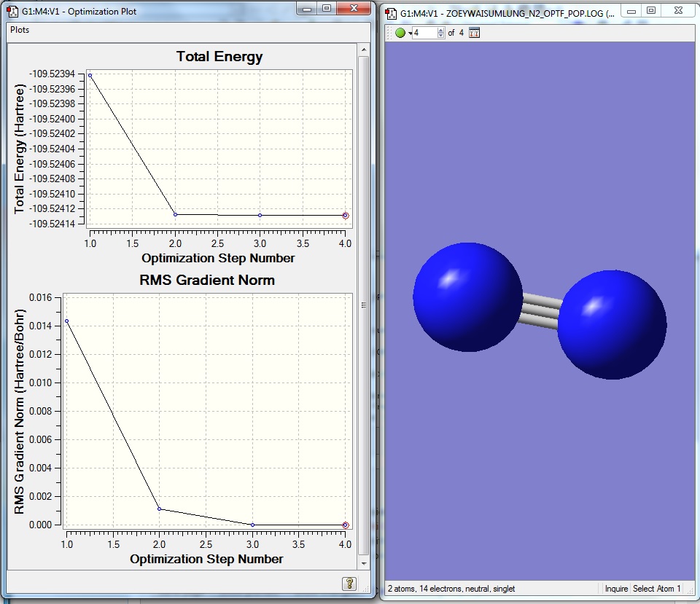Click the green animation play button
Viewport: 700px width, 604px height.
pos(400,33)
